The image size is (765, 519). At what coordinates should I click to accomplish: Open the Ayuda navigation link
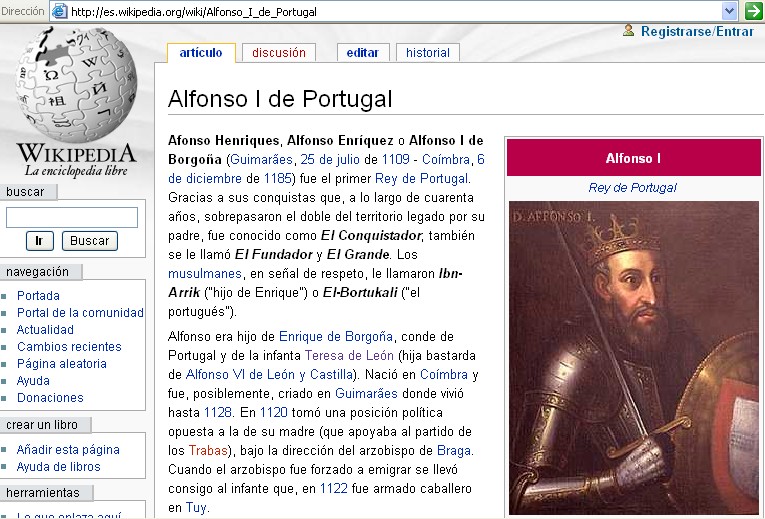click(33, 381)
